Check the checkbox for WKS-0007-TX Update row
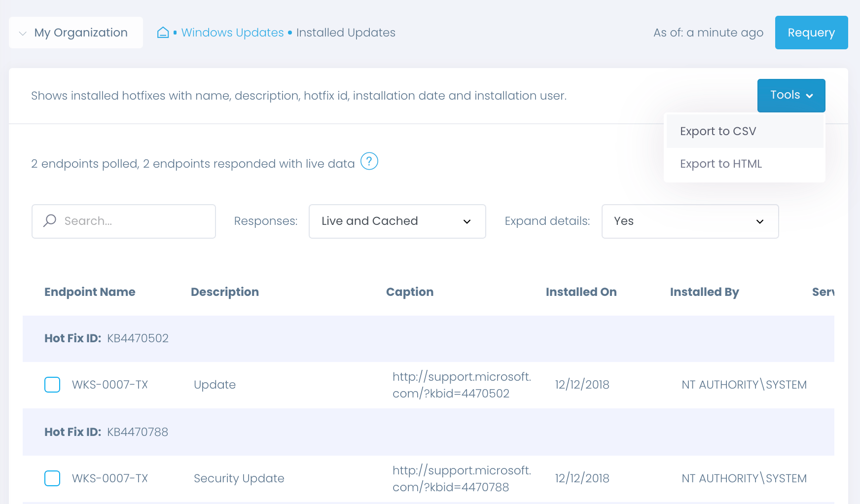This screenshot has height=504, width=860. pyautogui.click(x=52, y=385)
